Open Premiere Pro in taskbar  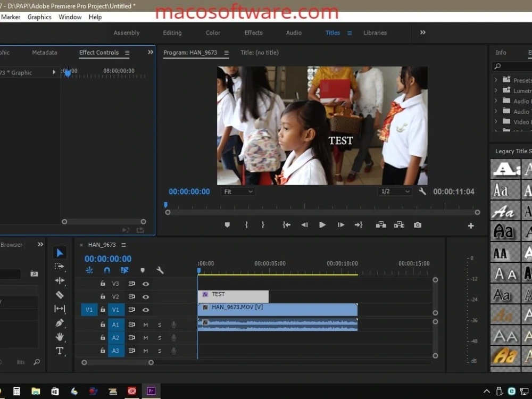click(x=151, y=391)
